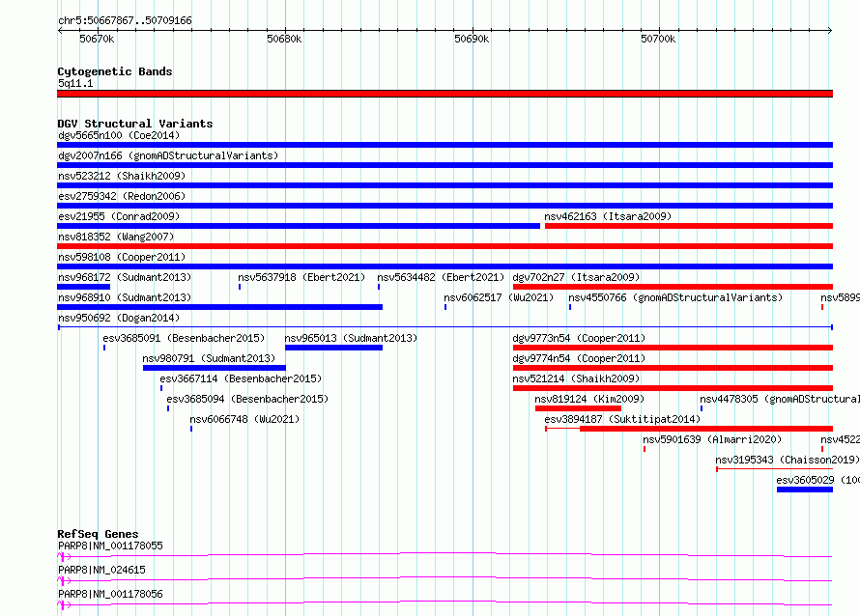Click the nsv5637918 (Ebert2021) label
The height and width of the screenshot is (616, 860).
pos(301,277)
